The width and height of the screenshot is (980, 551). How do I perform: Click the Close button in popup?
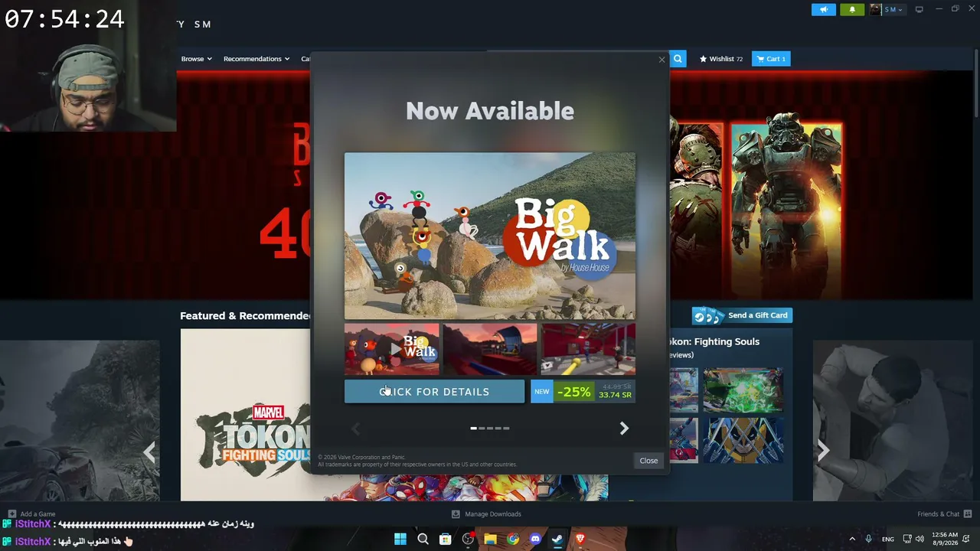[648, 461]
